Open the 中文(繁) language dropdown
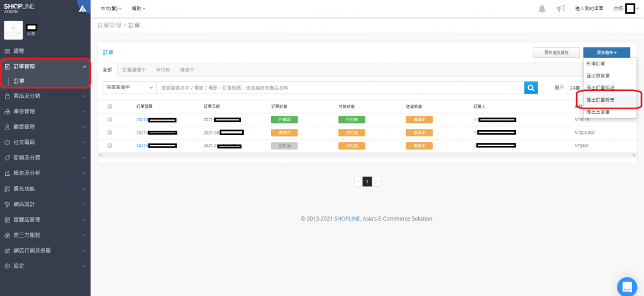 pyautogui.click(x=111, y=8)
